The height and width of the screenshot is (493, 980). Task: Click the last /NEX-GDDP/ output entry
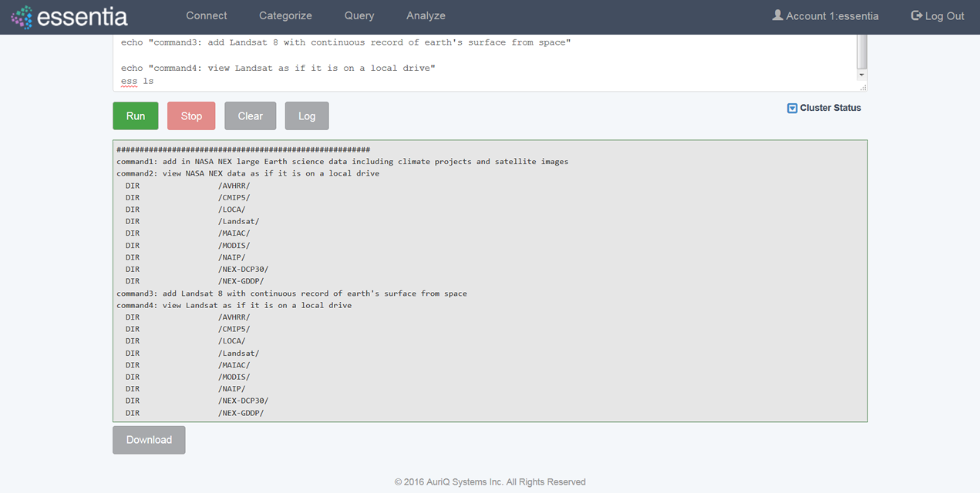(241, 413)
